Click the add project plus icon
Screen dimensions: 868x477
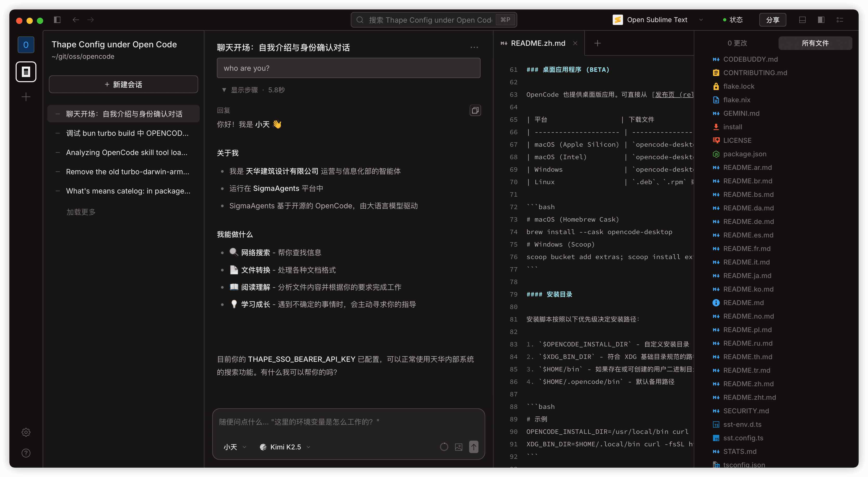pyautogui.click(x=26, y=97)
